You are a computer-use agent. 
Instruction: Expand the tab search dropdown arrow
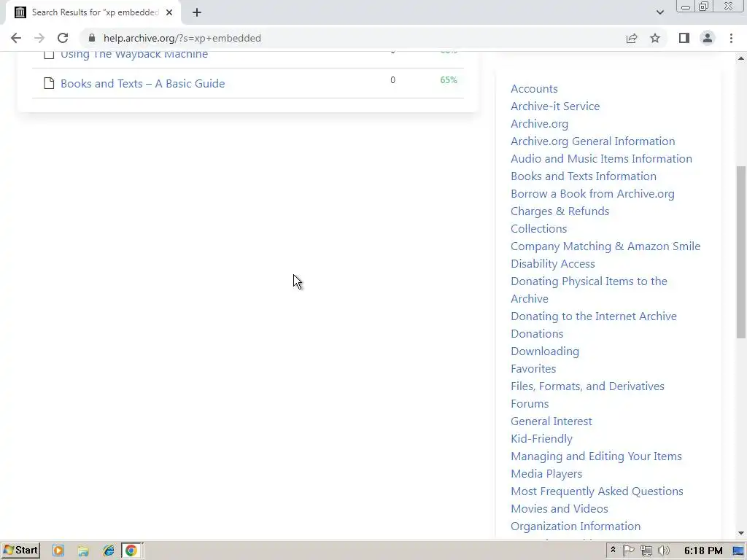tap(659, 12)
